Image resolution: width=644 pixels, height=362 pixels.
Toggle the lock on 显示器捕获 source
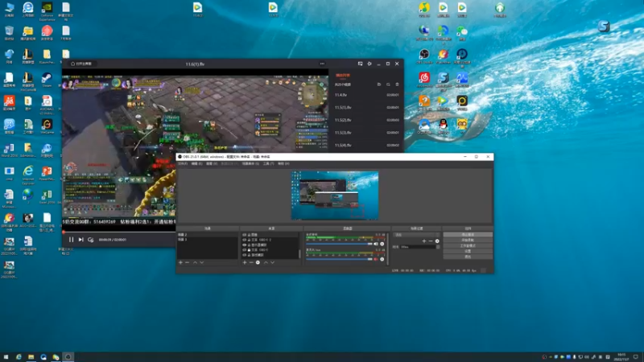pos(249,245)
